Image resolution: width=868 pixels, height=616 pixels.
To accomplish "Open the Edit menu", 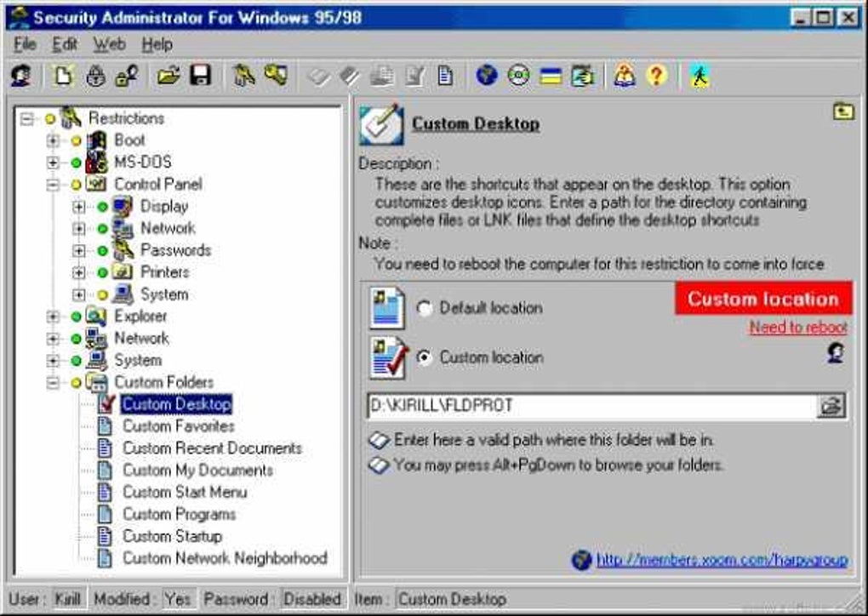I will 64,44.
